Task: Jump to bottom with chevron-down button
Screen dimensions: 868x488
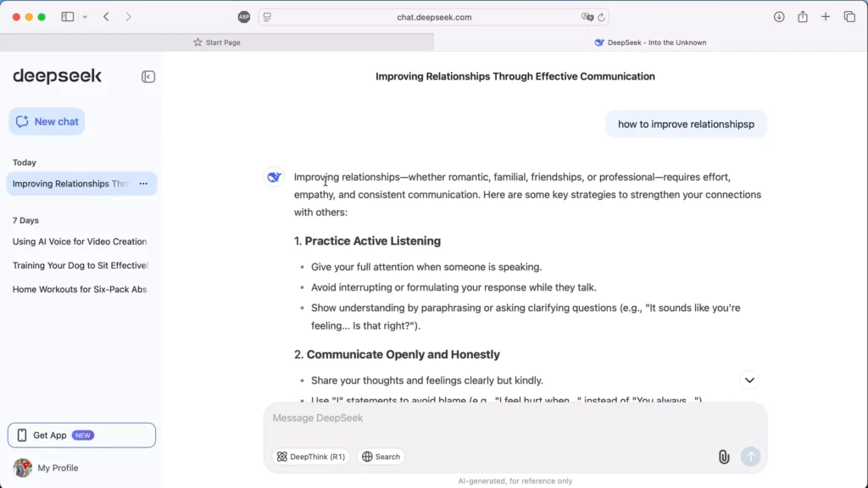Action: (x=749, y=380)
